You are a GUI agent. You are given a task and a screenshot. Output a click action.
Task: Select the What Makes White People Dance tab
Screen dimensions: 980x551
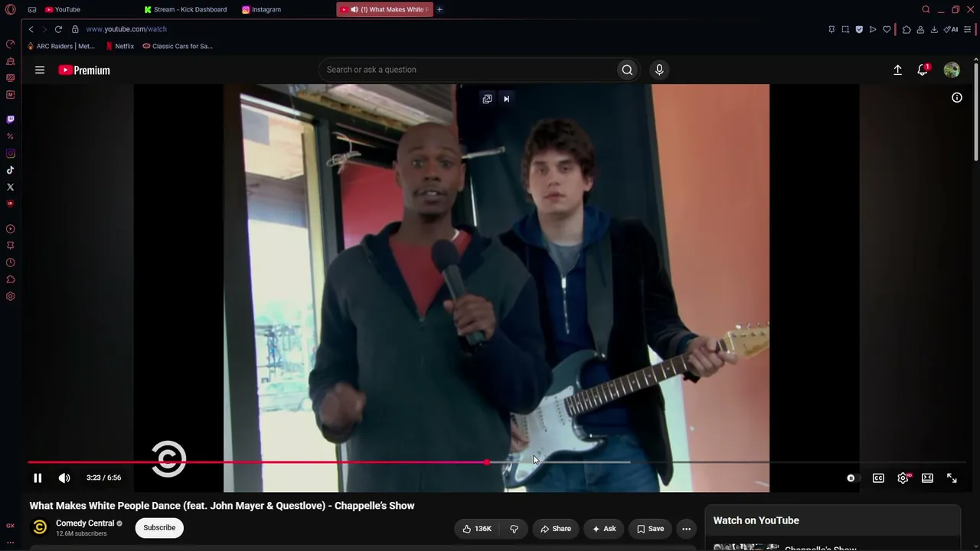click(x=384, y=9)
